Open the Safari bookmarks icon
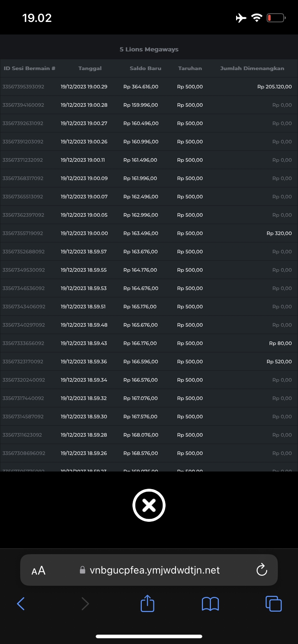Screen dimensions: 298x644 point(210,604)
